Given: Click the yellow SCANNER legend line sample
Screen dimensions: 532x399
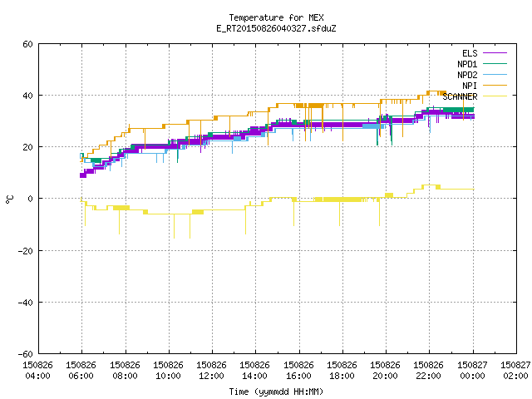Looking at the screenshot, I should point(495,96).
